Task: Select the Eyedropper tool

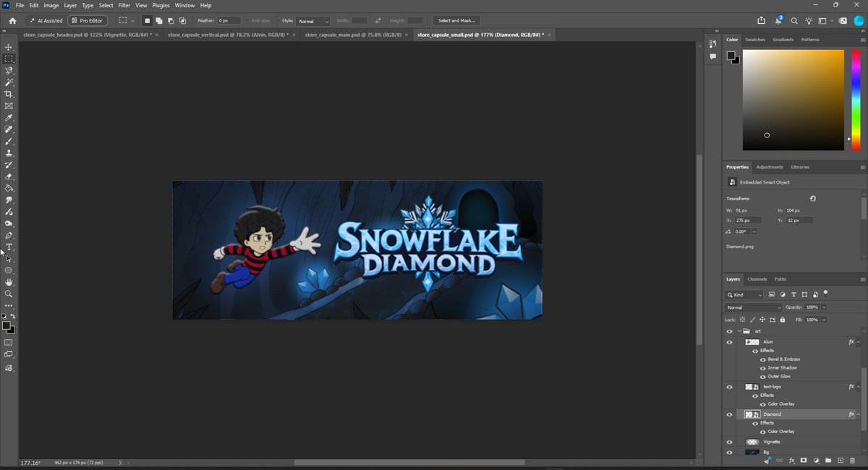Action: point(9,118)
